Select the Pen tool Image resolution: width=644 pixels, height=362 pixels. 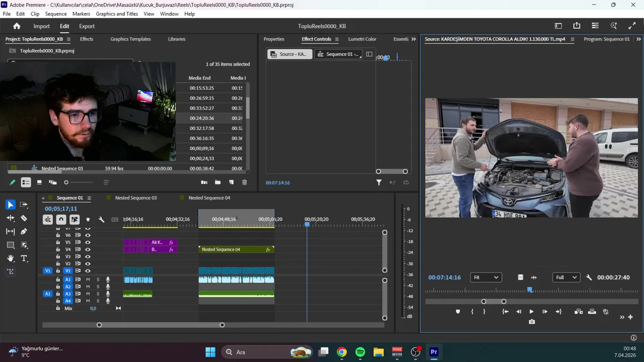pyautogui.click(x=24, y=231)
